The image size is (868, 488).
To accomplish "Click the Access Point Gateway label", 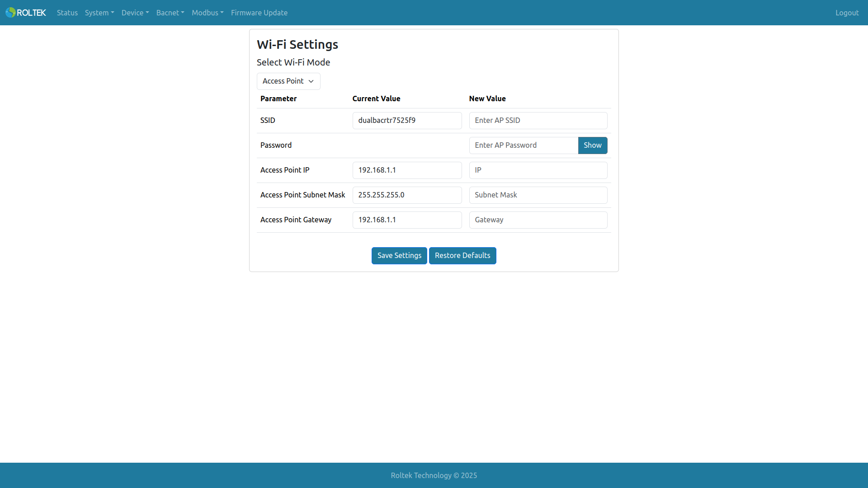I will (296, 220).
